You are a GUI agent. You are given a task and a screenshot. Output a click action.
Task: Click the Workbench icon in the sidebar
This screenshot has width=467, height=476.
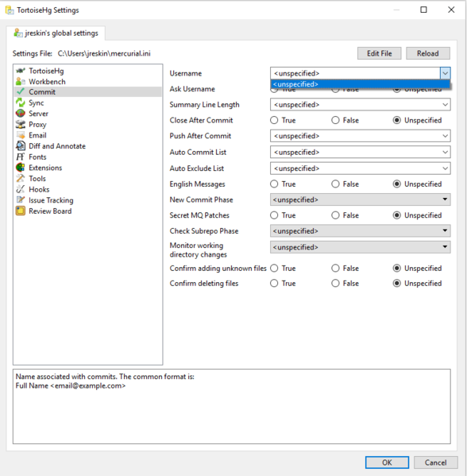pyautogui.click(x=21, y=81)
